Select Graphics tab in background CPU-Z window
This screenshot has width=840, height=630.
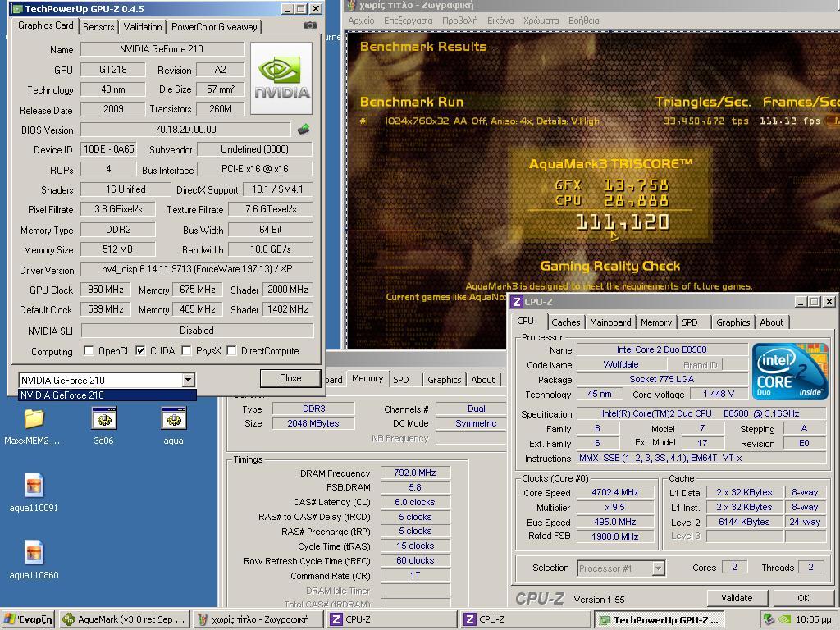click(444, 379)
